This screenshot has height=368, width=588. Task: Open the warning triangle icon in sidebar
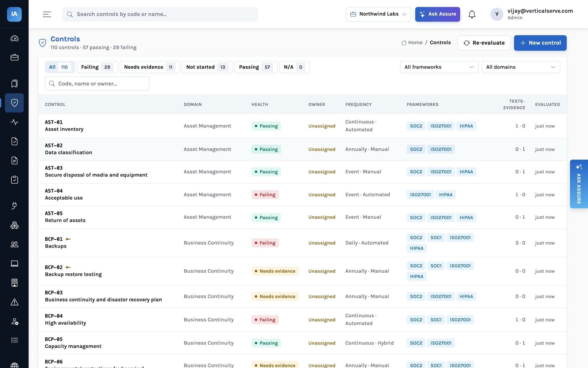coord(14,302)
